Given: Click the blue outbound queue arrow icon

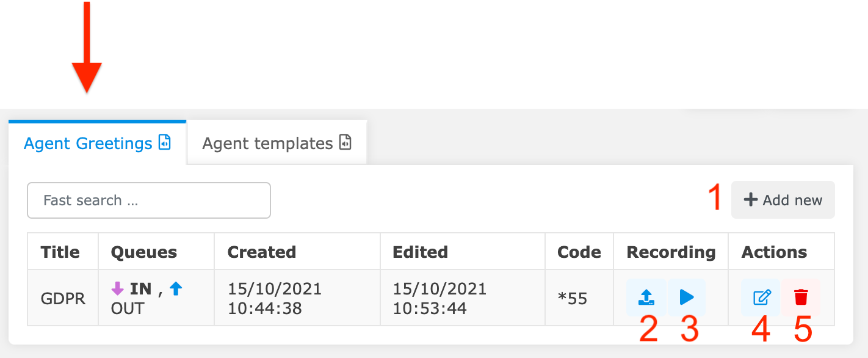Looking at the screenshot, I should [176, 289].
